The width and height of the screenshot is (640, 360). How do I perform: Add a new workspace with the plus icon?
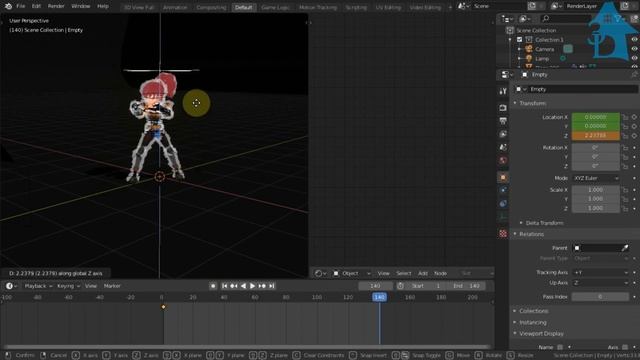coord(450,7)
